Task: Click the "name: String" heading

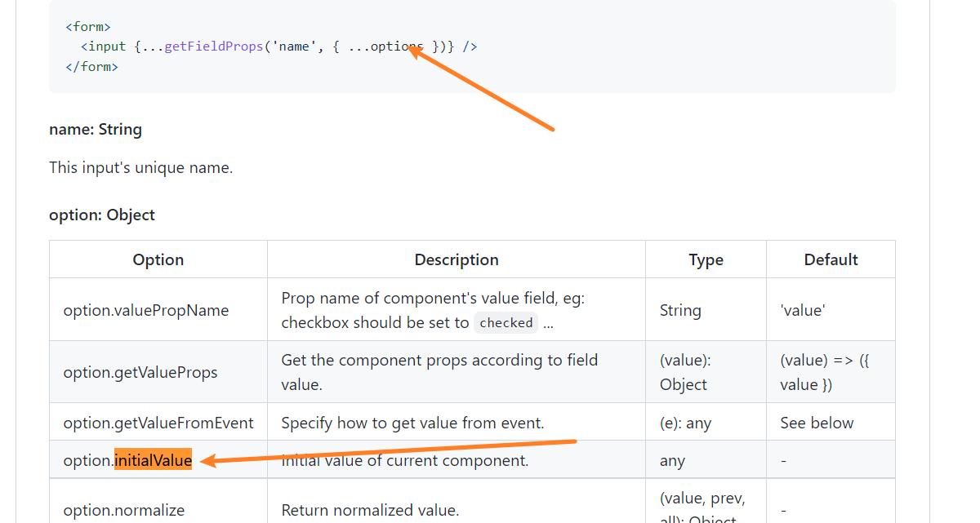Action: click(96, 129)
